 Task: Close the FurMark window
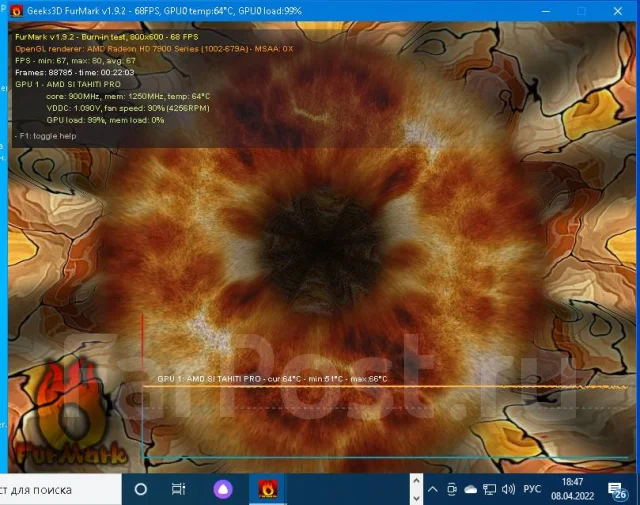click(618, 11)
